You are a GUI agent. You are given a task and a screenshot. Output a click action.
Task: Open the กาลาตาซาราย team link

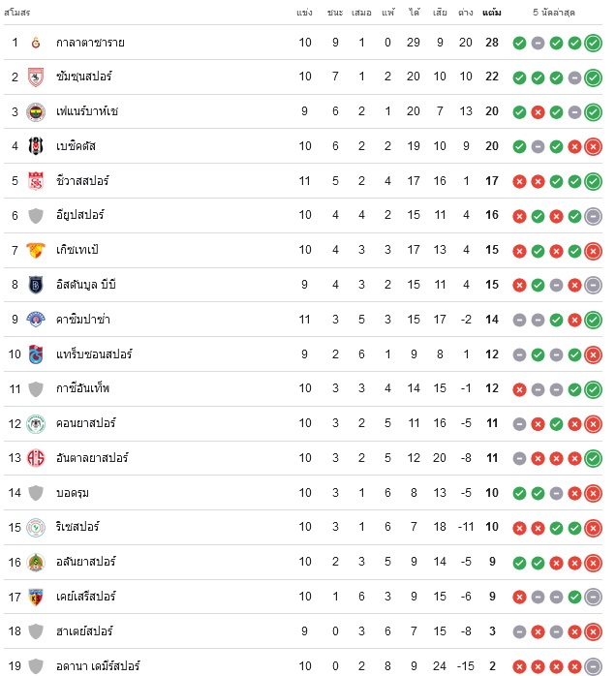90,43
